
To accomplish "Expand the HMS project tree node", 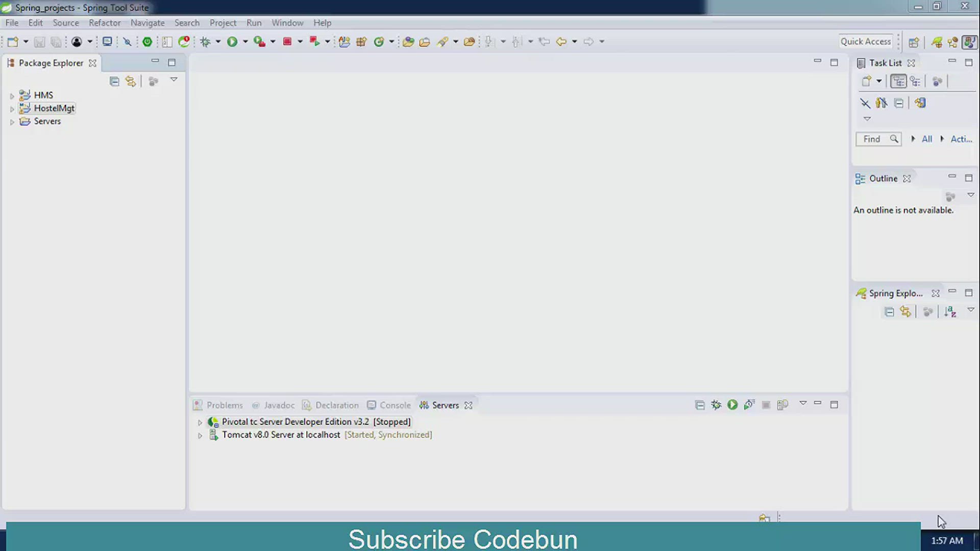I will (x=12, y=95).
